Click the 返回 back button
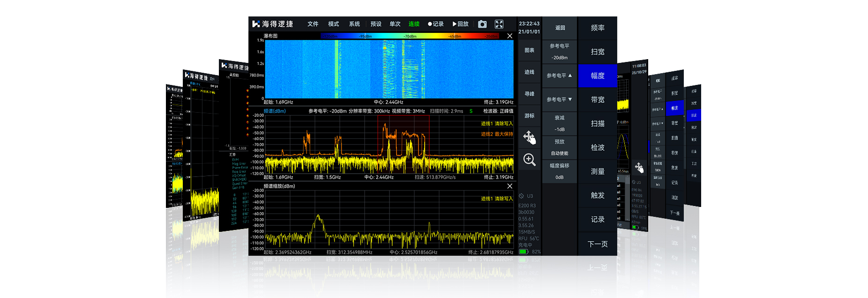This screenshot has height=298, width=868. [x=560, y=28]
